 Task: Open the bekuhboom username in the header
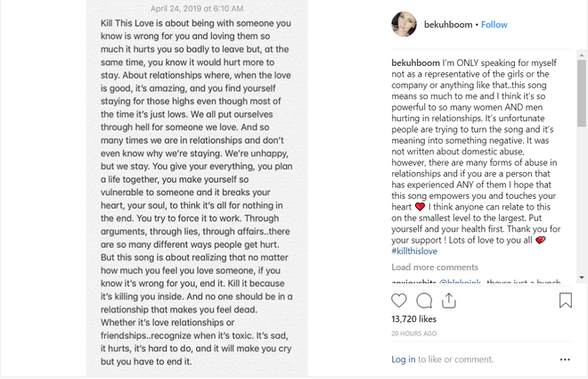pyautogui.click(x=448, y=25)
